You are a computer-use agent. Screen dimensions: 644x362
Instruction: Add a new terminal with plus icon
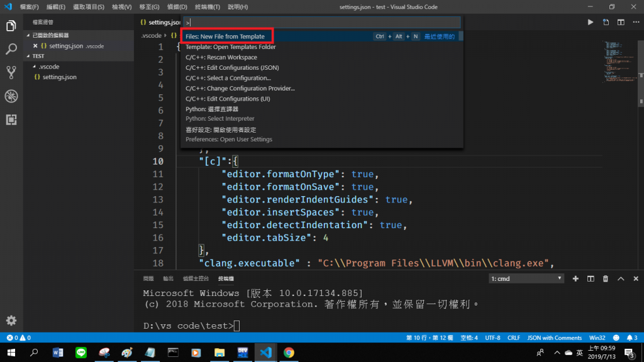coord(575,278)
